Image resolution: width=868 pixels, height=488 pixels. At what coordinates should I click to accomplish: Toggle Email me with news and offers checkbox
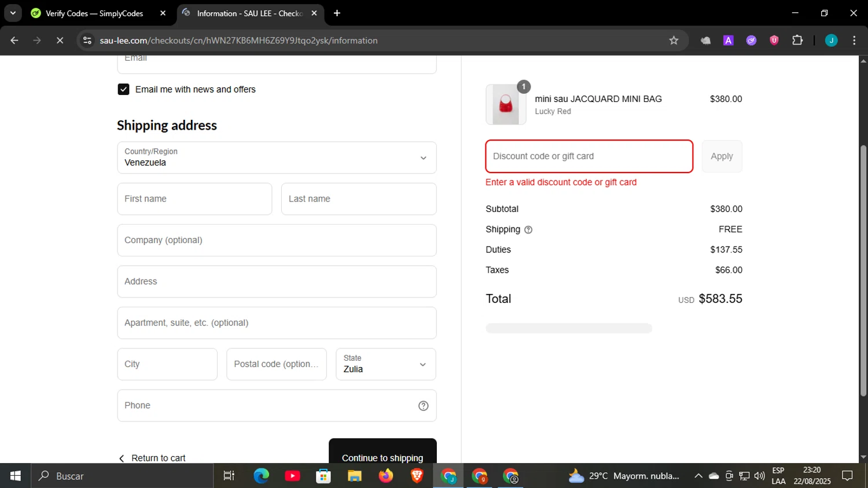(x=123, y=89)
